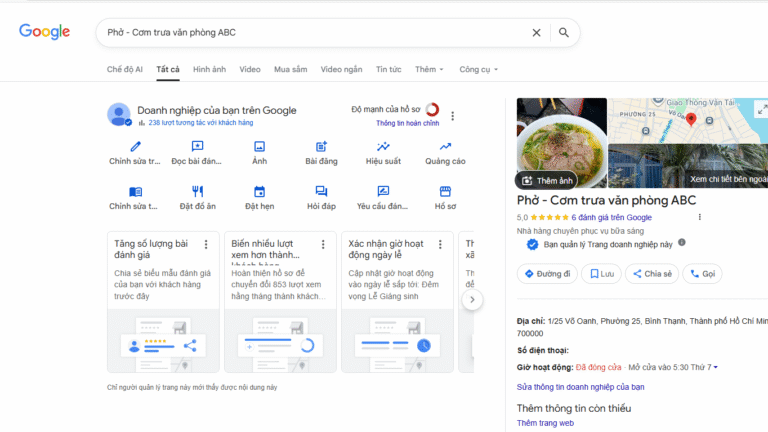The height and width of the screenshot is (432, 768).
Task: Open the Bài đăng post icon
Action: (321, 147)
